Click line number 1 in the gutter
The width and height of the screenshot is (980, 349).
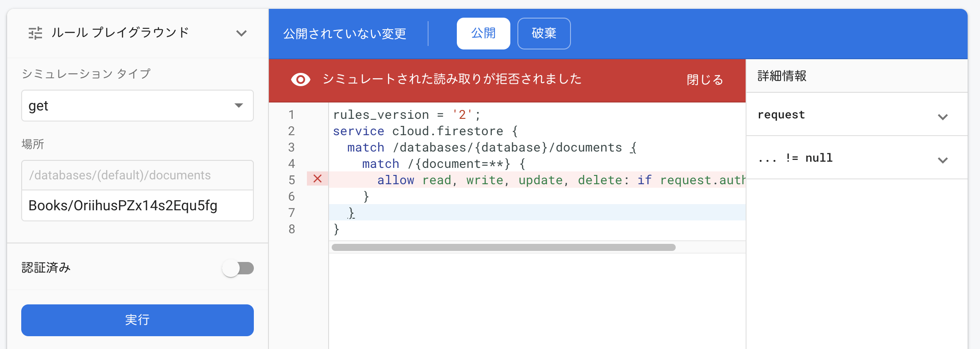click(291, 115)
